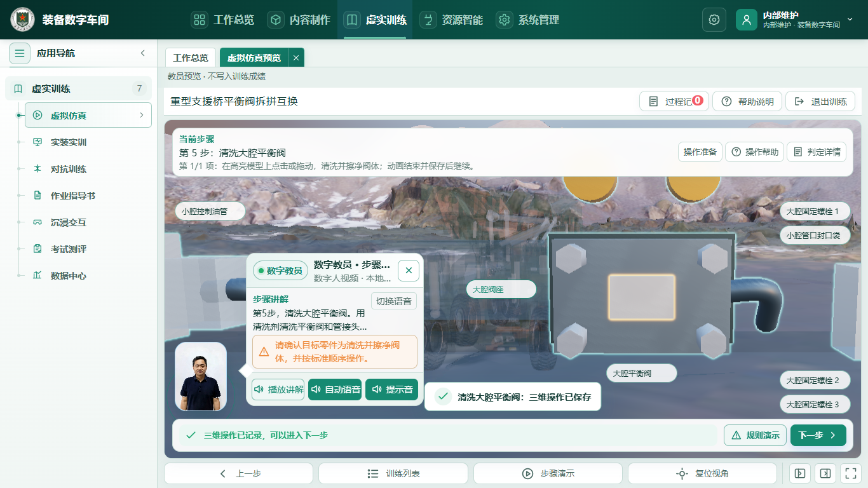
Task: Switch to the 工作总览 tab
Action: coord(191,58)
